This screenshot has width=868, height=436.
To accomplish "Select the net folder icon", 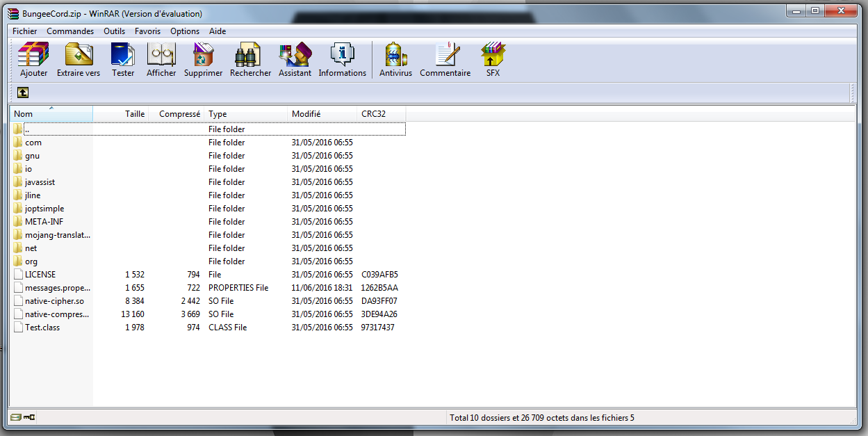I will click(18, 248).
